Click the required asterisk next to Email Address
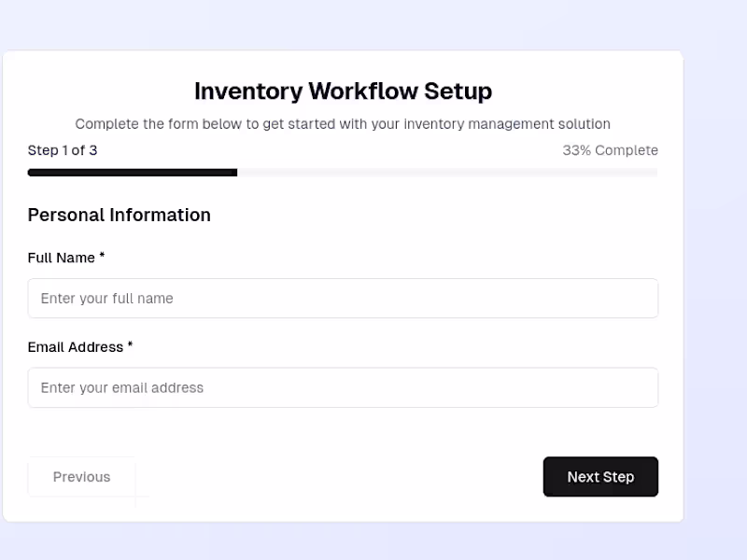This screenshot has height=560, width=747. coord(130,345)
